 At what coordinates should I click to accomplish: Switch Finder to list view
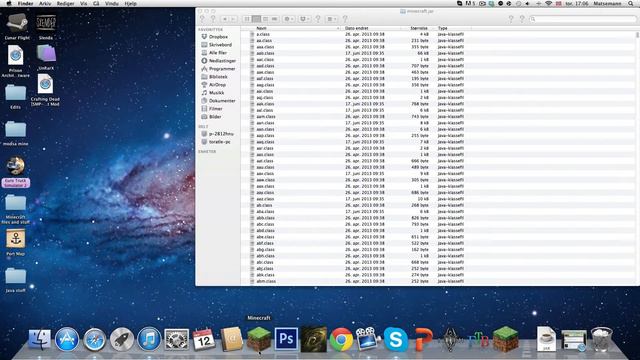tap(256, 19)
